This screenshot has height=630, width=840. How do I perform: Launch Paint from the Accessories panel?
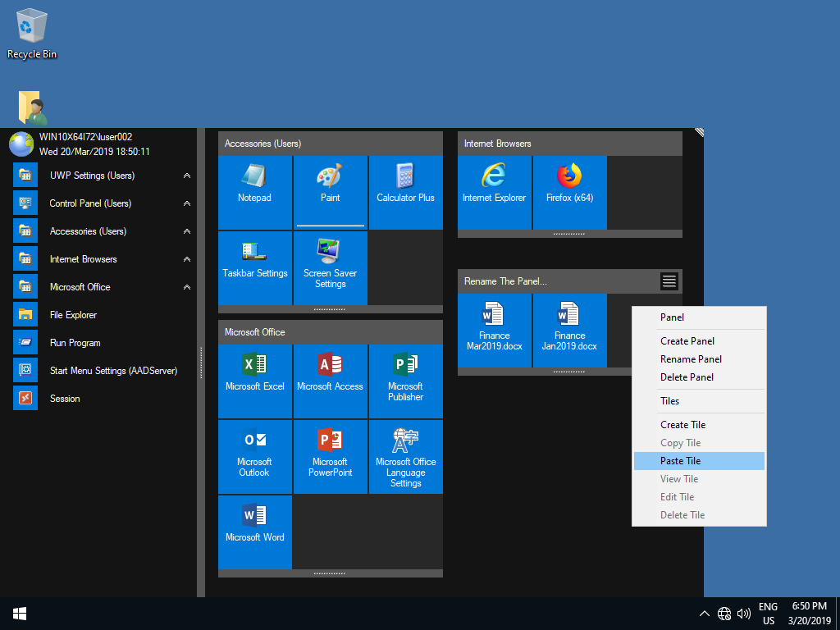[x=330, y=192]
